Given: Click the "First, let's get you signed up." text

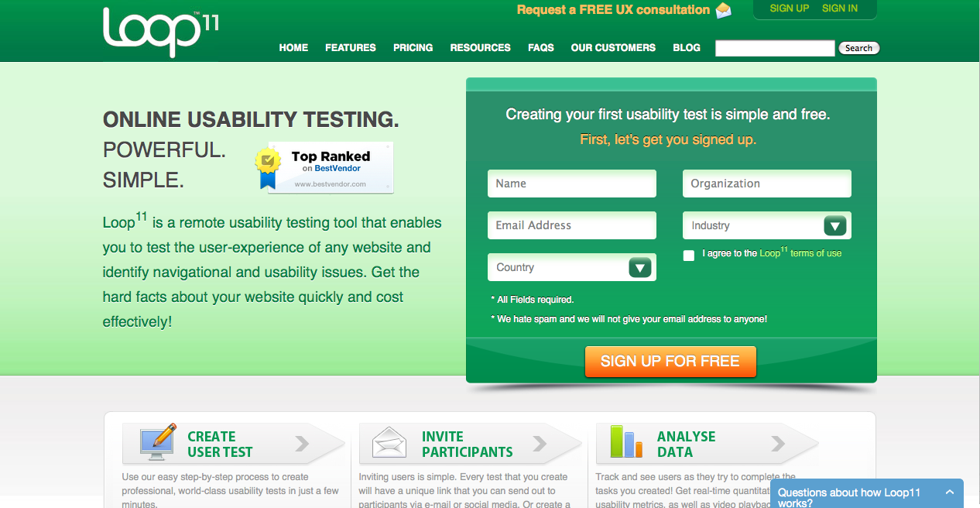Looking at the screenshot, I should 668,140.
